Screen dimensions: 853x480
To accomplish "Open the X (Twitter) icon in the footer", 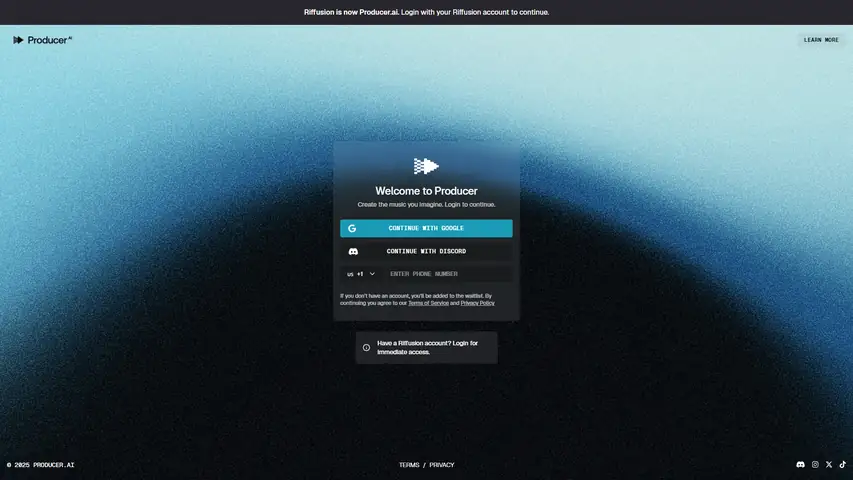I will [829, 464].
